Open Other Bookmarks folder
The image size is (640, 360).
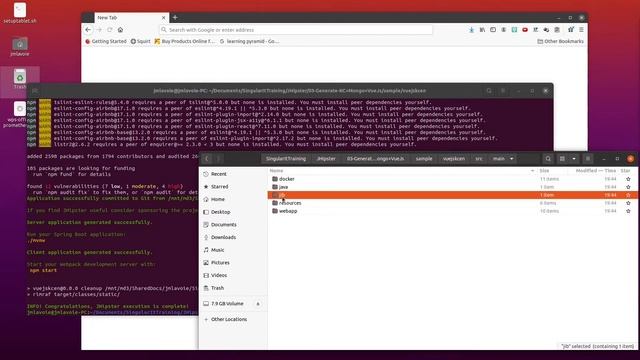[560, 41]
